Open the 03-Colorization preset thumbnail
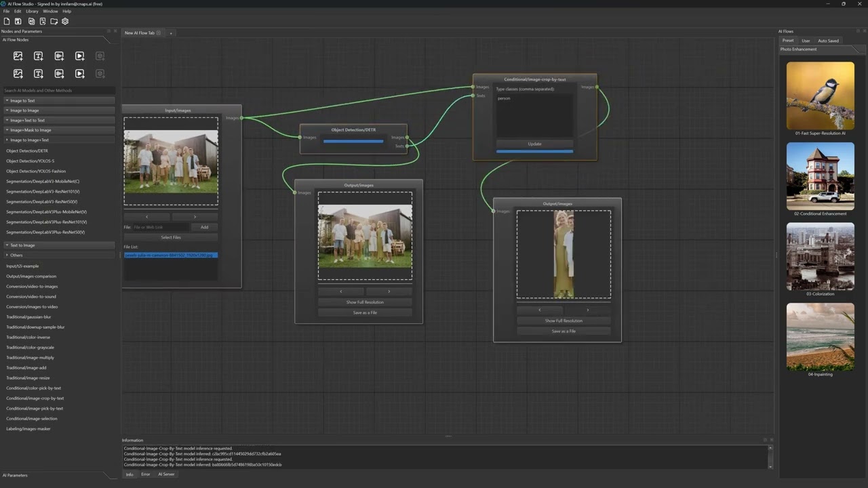Image resolution: width=868 pixels, height=488 pixels. [x=821, y=256]
